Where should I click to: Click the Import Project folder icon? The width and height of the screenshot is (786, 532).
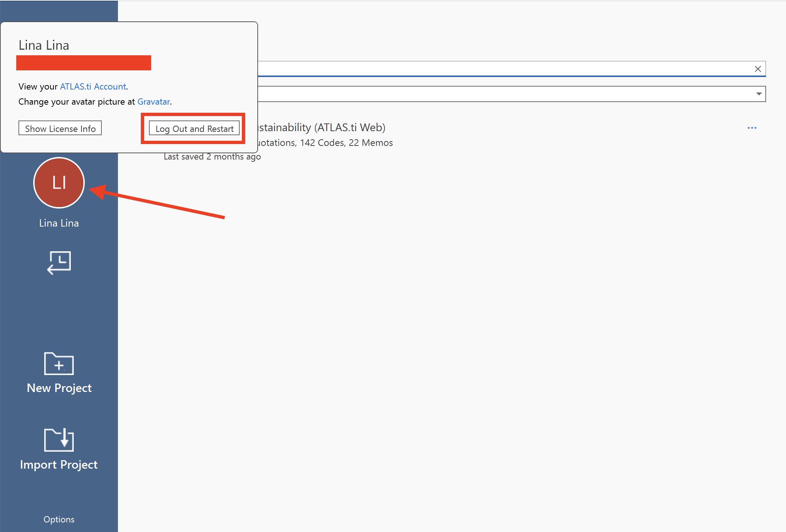(x=59, y=440)
